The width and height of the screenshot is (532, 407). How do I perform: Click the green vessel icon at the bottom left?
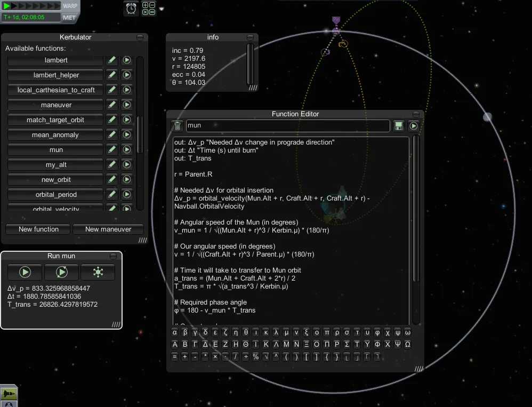pyautogui.click(x=9, y=394)
